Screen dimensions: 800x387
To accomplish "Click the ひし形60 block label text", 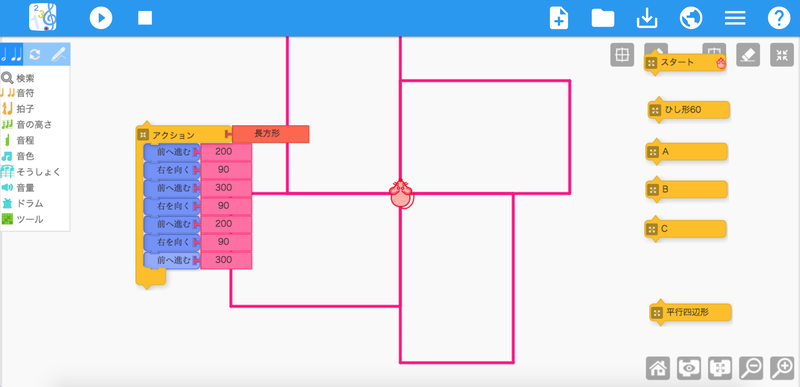I will pos(684,110).
